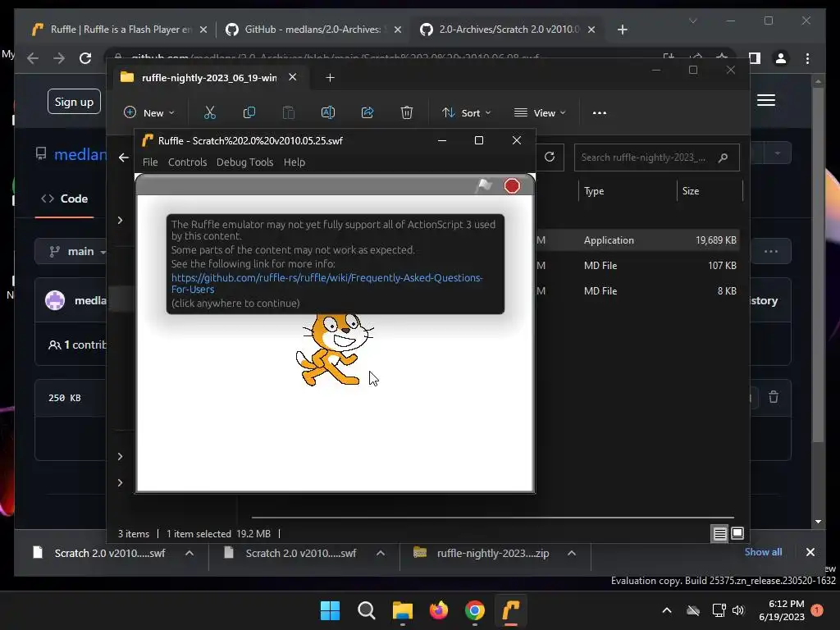Switch to GitHub medlans/2.0-Archives tab
Viewport: 840px width, 630px height.
(x=313, y=30)
